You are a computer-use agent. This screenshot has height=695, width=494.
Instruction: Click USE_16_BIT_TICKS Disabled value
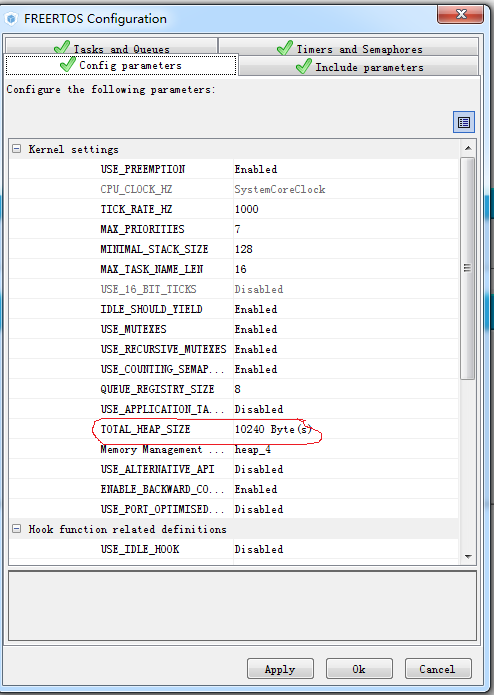click(259, 289)
